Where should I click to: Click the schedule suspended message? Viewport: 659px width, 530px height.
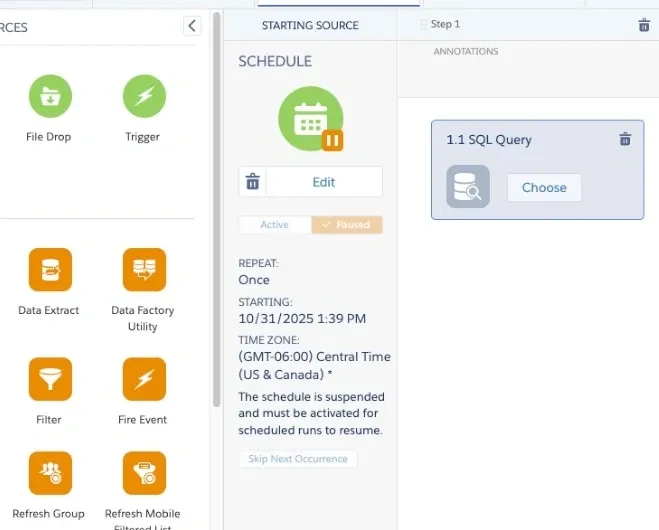coord(311,414)
